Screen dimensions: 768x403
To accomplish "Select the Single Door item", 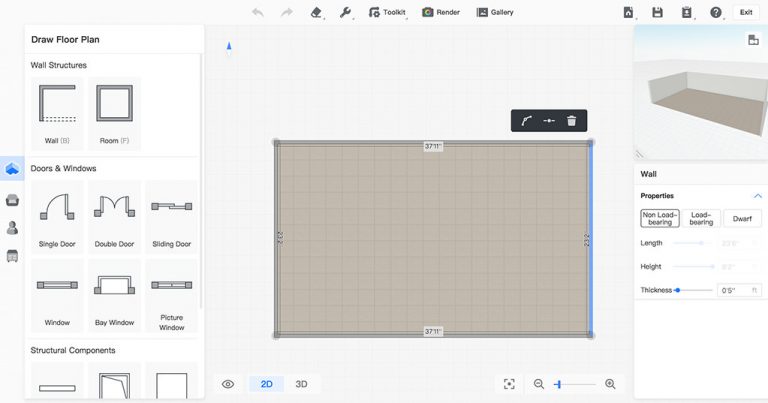I will (58, 214).
